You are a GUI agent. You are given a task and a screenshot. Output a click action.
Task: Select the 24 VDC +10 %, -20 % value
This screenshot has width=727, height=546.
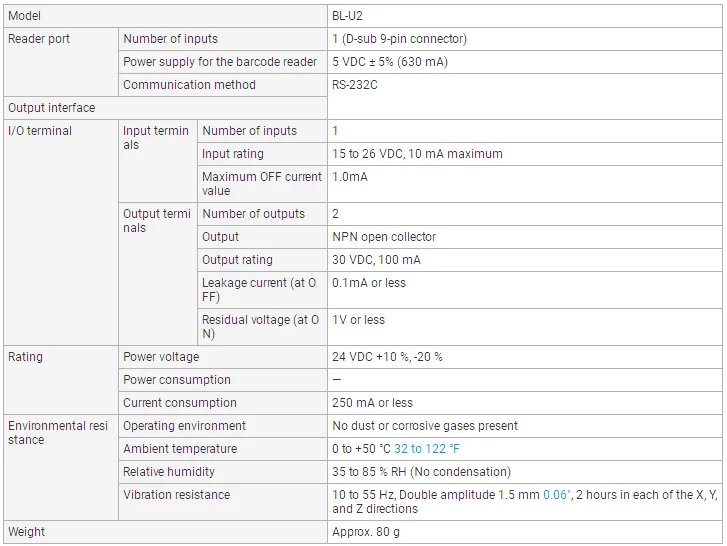387,357
